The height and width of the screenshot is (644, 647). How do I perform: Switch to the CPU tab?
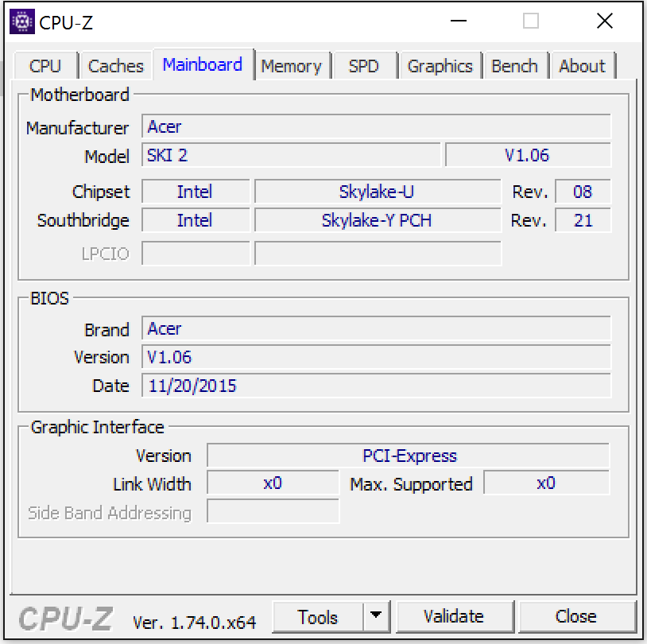[45, 66]
